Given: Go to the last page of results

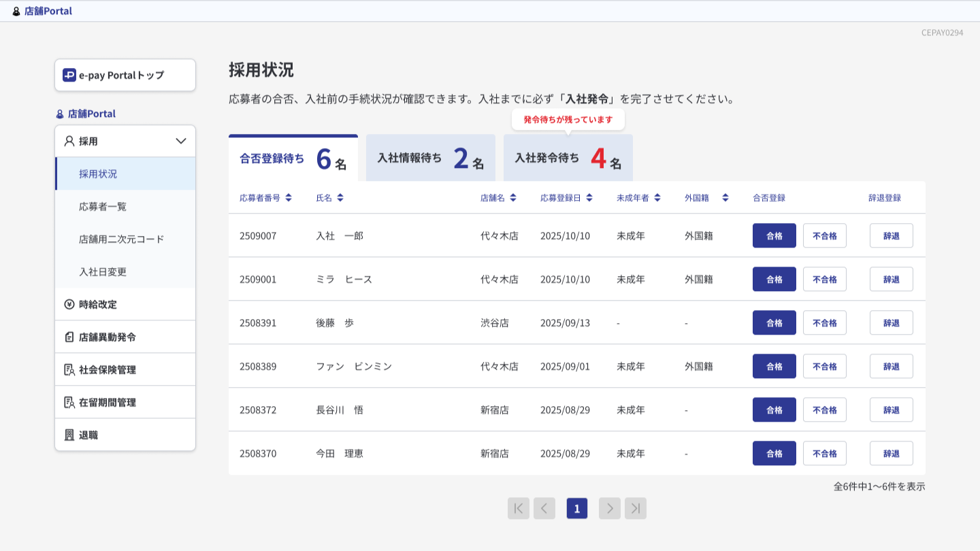Looking at the screenshot, I should 636,508.
